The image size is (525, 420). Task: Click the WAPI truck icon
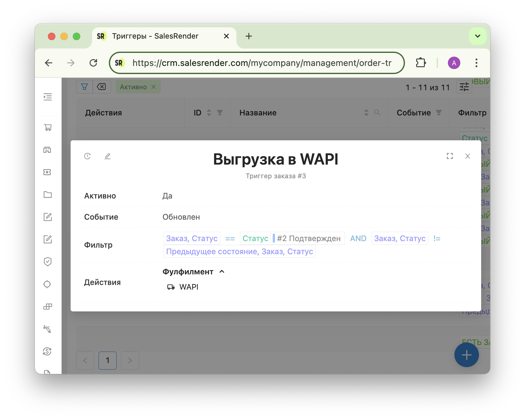click(x=171, y=287)
